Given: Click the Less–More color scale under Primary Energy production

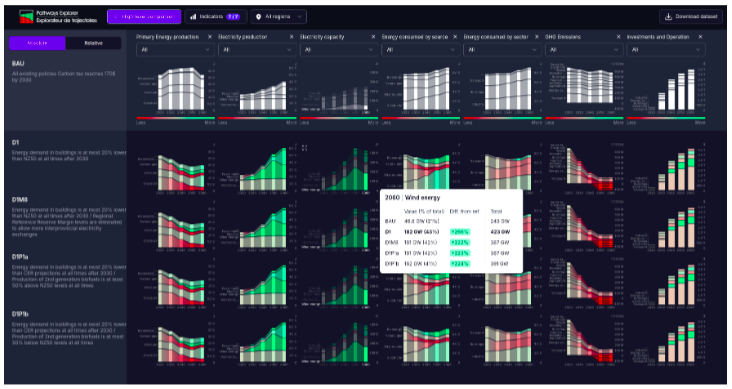Looking at the screenshot, I should click(176, 118).
